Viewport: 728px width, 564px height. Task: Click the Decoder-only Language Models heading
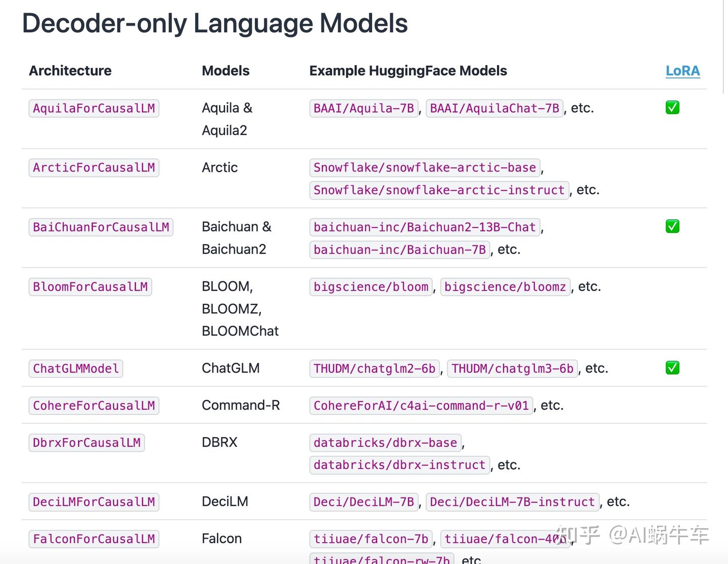(x=215, y=23)
